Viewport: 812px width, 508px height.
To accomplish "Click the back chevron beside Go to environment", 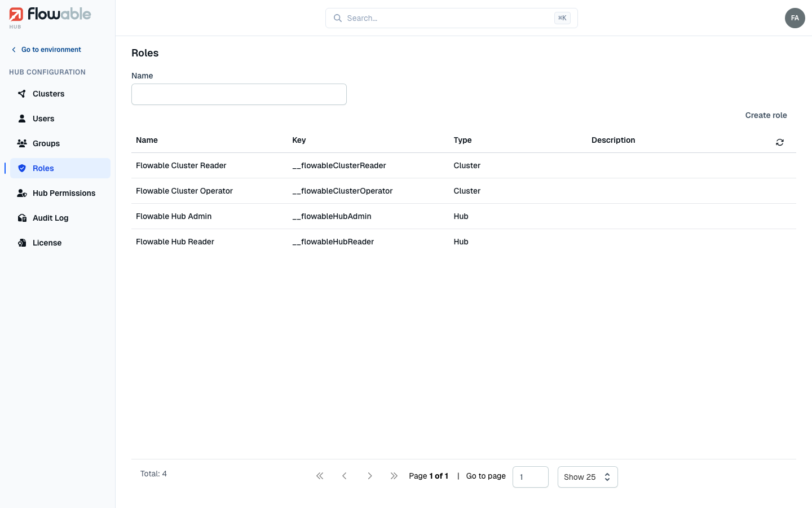I will point(14,50).
